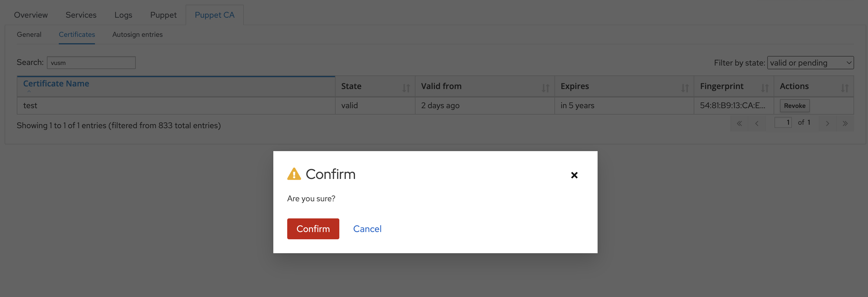Go to last page of results
The image size is (868, 297).
tap(845, 123)
